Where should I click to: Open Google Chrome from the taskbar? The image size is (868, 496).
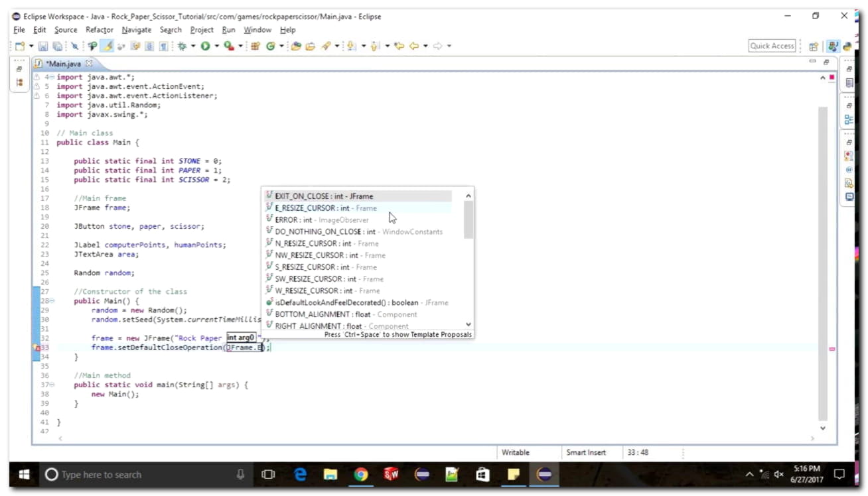click(360, 475)
